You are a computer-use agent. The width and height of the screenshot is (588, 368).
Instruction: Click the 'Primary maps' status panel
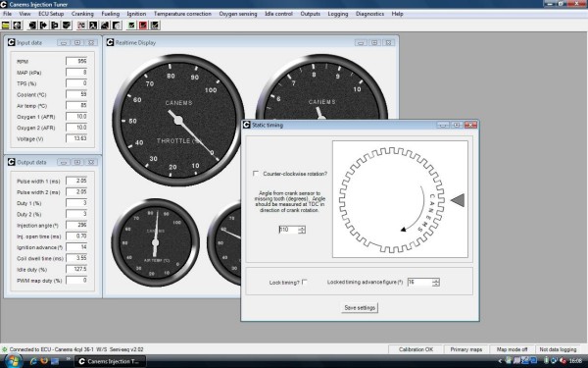466,349
